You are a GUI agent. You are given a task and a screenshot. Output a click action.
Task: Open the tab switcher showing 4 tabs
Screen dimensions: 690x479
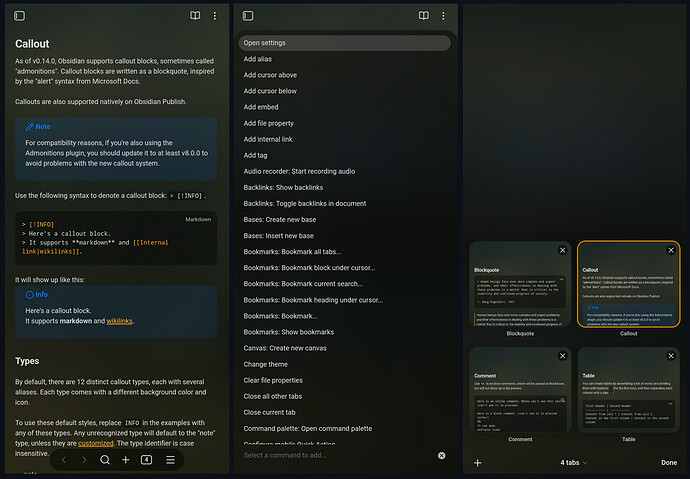(146, 460)
